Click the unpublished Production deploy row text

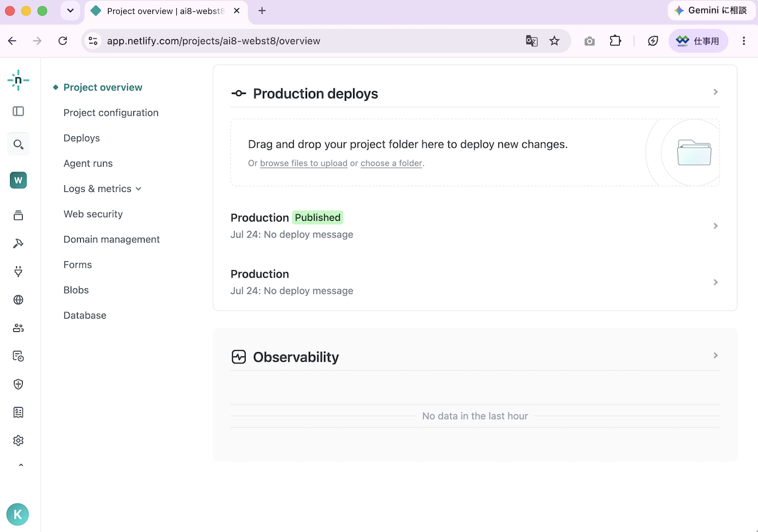(x=292, y=282)
